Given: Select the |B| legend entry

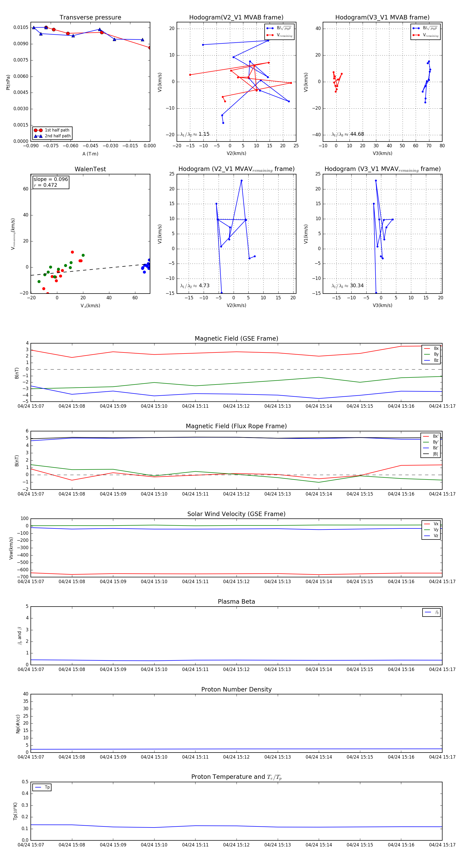Looking at the screenshot, I should click(x=431, y=454).
